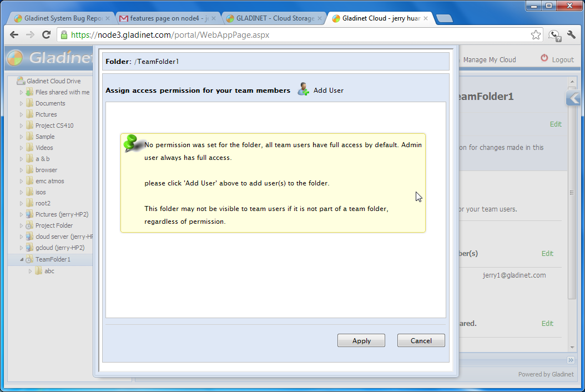
Task: Reload the current page
Action: click(x=46, y=35)
